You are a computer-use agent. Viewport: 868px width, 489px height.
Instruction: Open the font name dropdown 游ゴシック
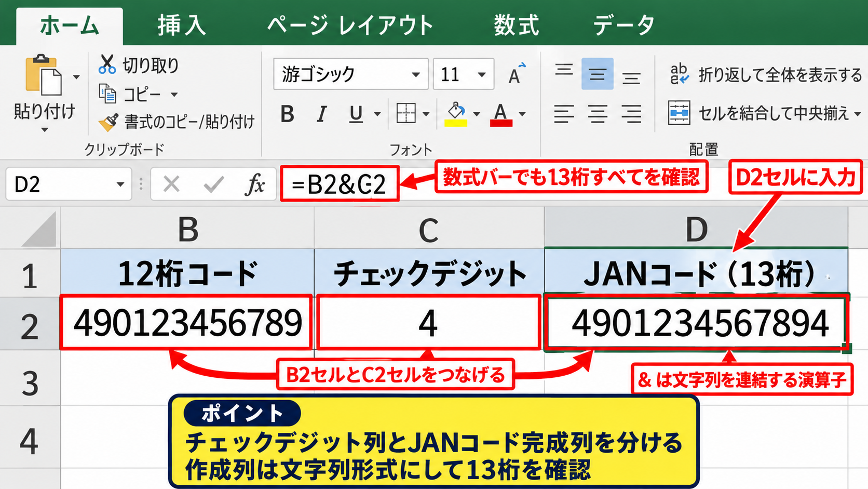416,74
